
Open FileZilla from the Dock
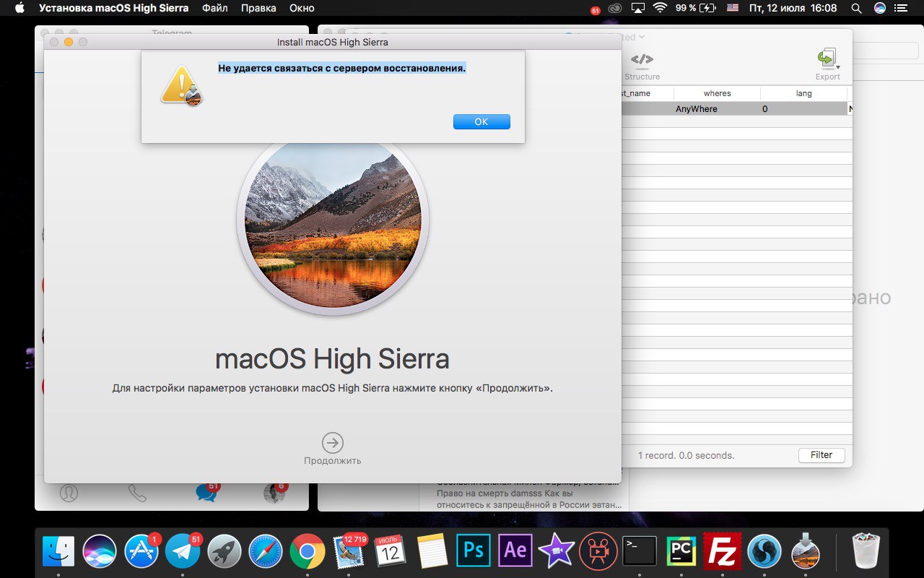722,552
